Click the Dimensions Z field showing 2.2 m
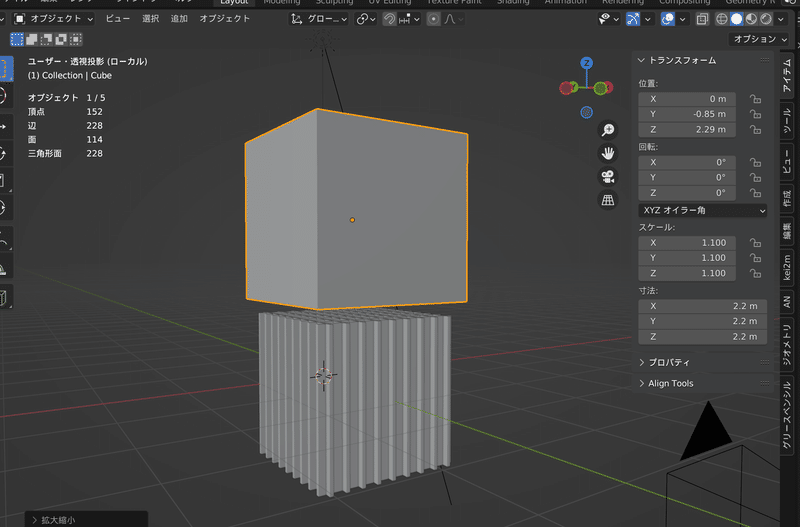 click(703, 337)
